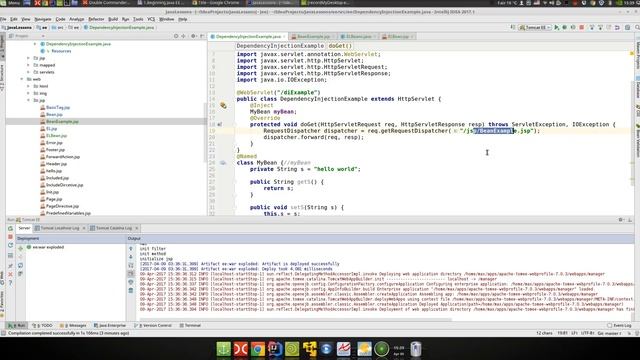This screenshot has height=360, width=640.
Task: Click scroll-from-source icon in Project panel
Action: pos(176,36)
